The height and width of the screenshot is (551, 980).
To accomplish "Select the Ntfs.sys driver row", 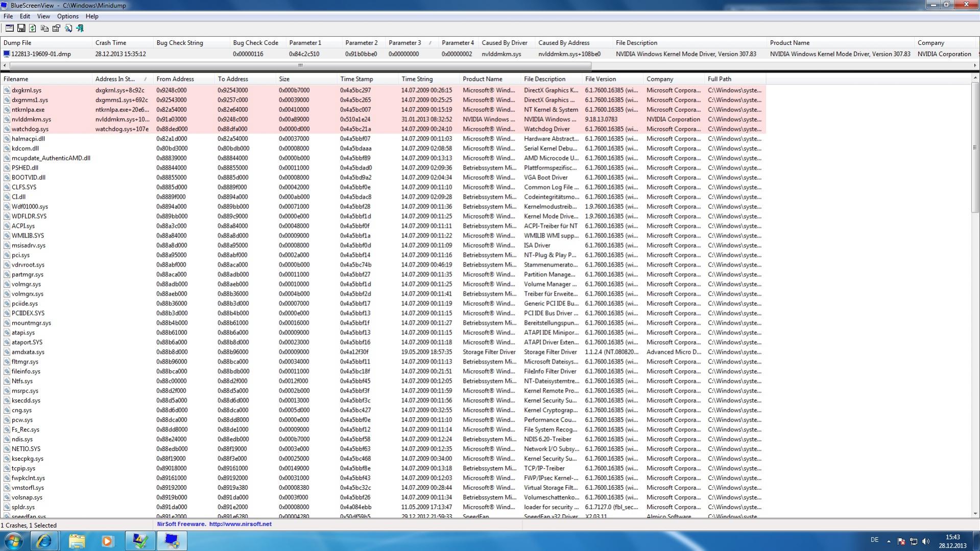I will (x=384, y=381).
